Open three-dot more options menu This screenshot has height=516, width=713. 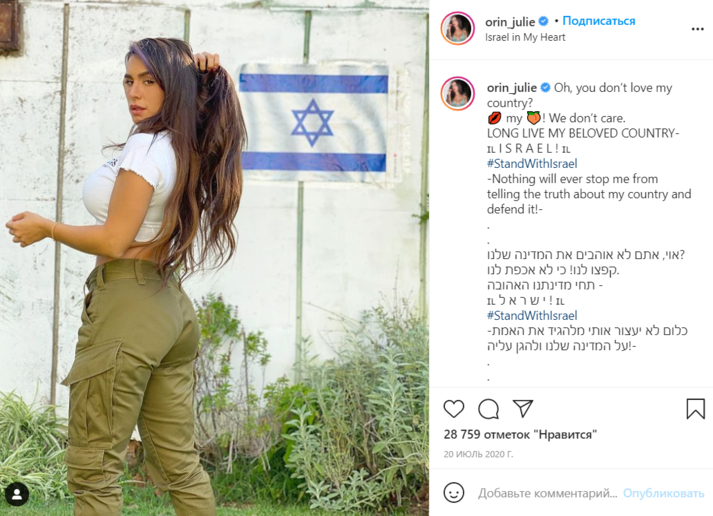698,29
